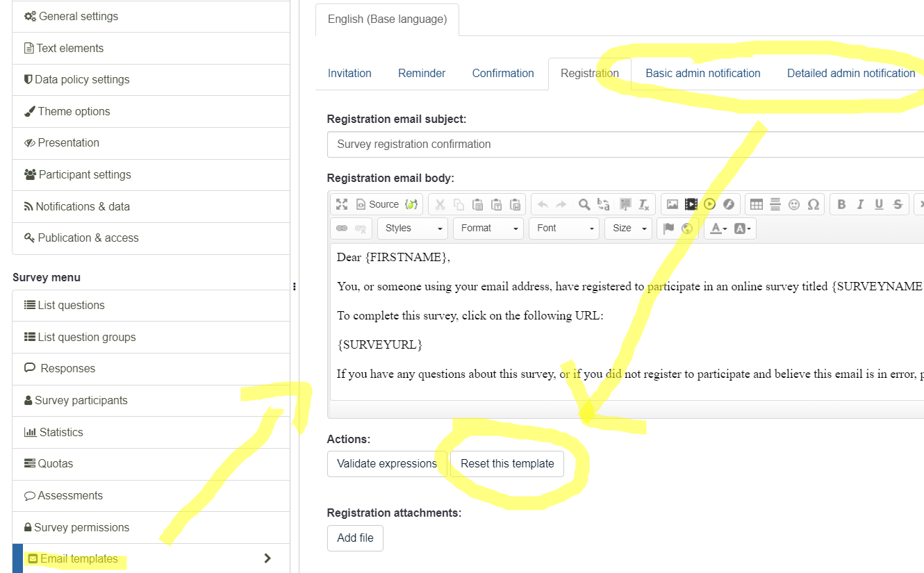Open the Styles dropdown
Image resolution: width=924 pixels, height=573 pixels.
413,228
